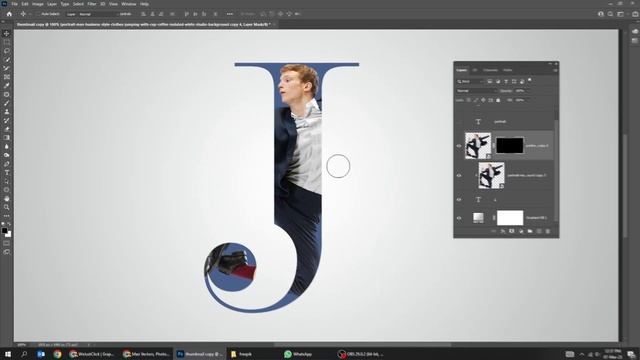Open the Filter menu
640x360 pixels.
tap(92, 4)
